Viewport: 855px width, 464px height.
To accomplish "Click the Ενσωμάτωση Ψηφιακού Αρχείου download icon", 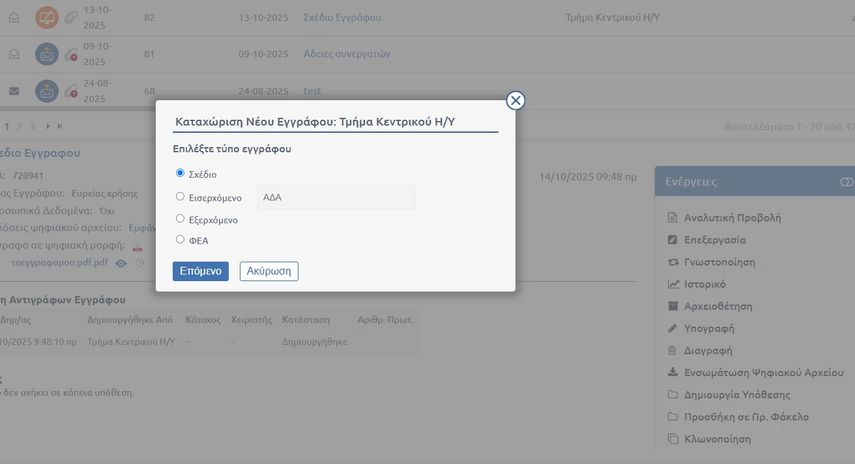I will [x=673, y=372].
